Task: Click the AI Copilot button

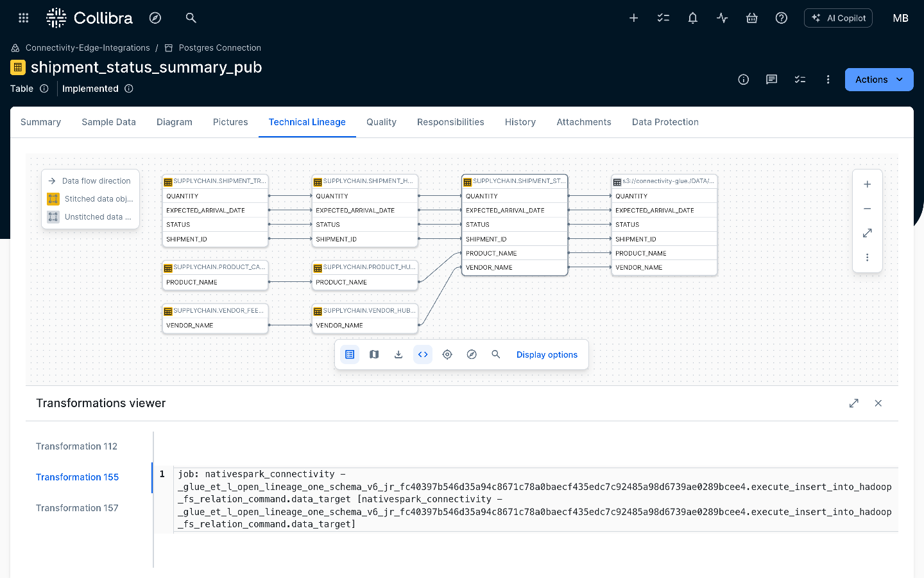Action: [x=838, y=18]
